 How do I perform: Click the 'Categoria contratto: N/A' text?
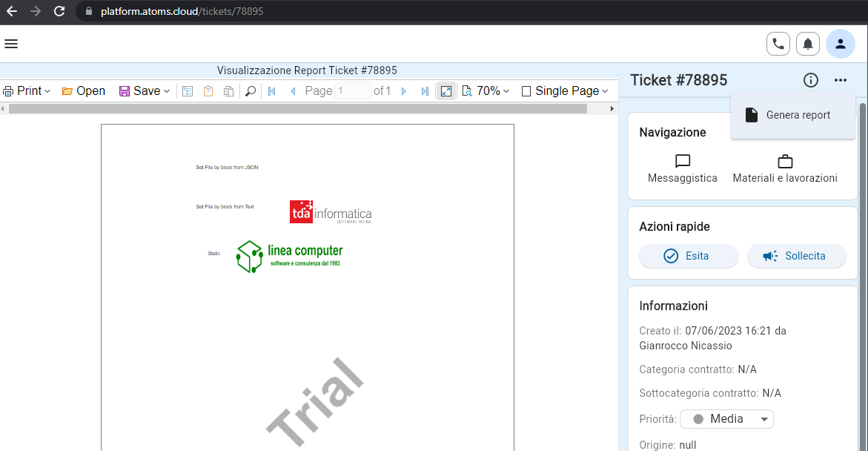(x=698, y=369)
